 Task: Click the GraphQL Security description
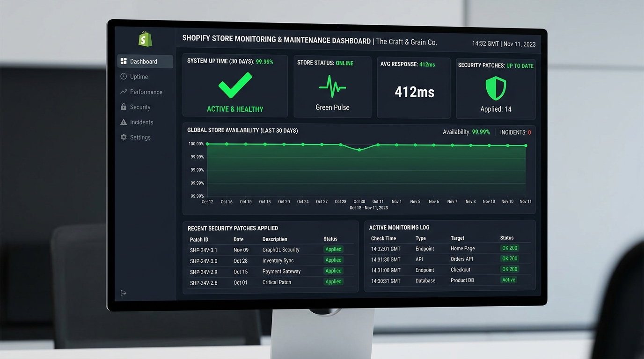click(x=281, y=250)
